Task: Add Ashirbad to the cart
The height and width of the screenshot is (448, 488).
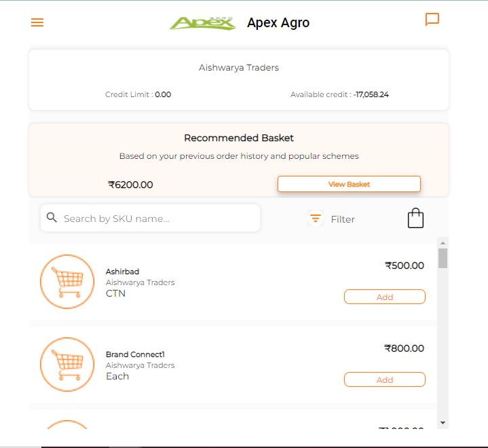Action: [384, 297]
